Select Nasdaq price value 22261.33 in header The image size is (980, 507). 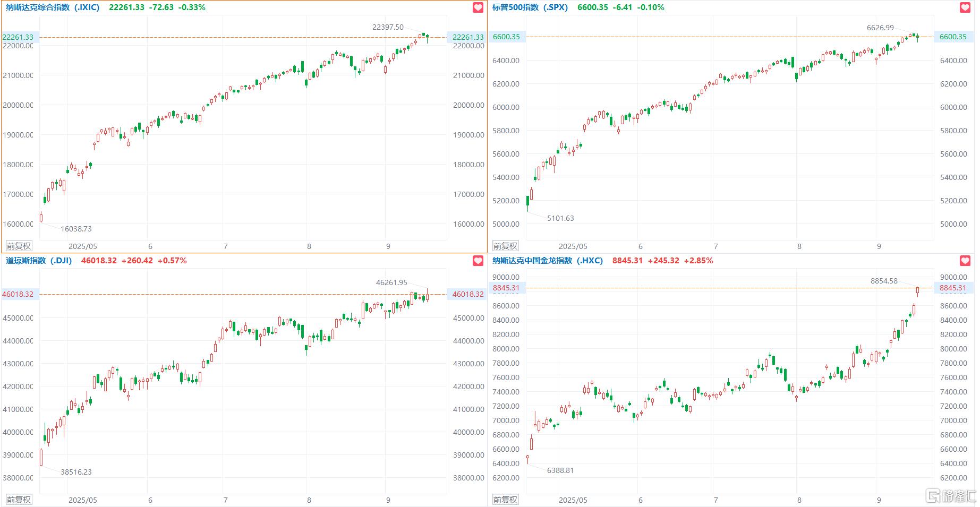pyautogui.click(x=126, y=7)
